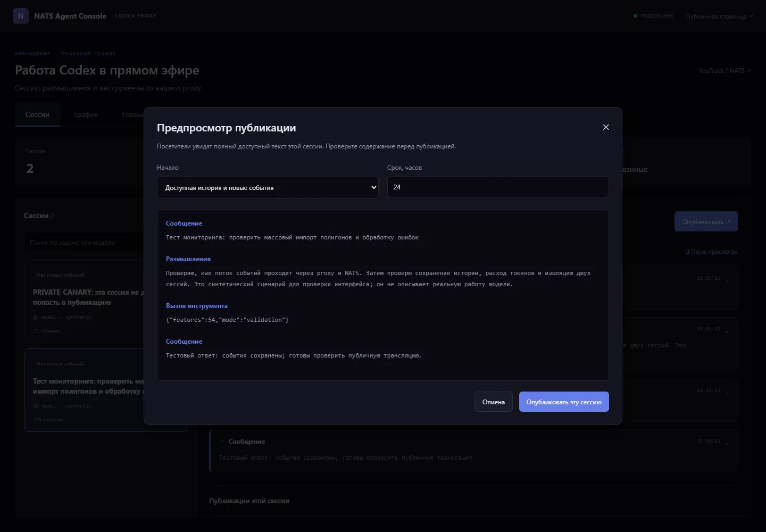This screenshot has width=766, height=532.
Task: Click the 'Тестовый ответ' message in preview
Action: [x=294, y=355]
